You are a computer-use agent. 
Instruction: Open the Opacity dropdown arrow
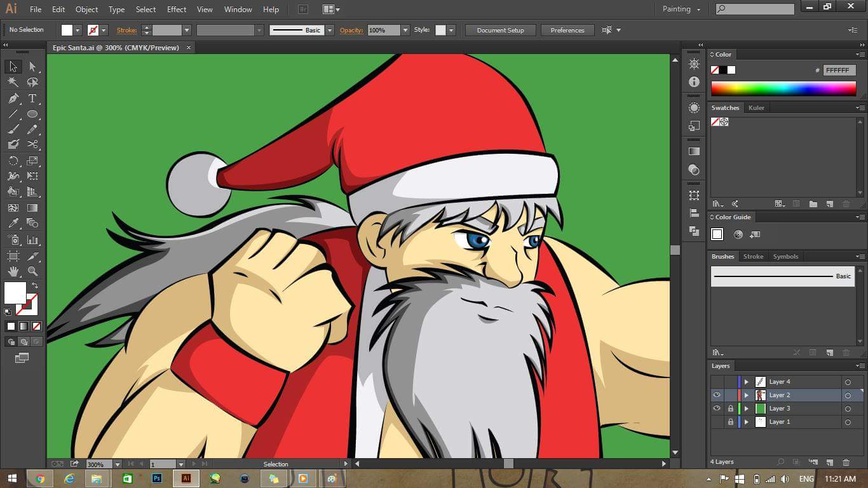point(405,30)
